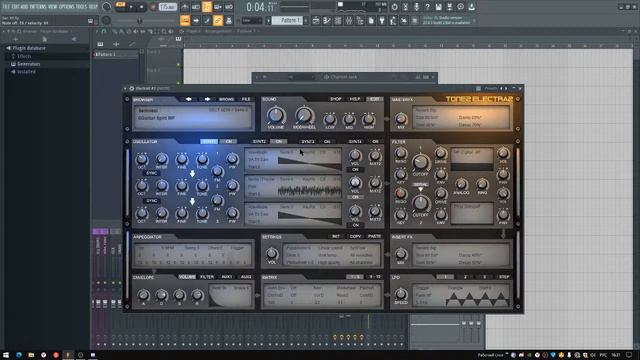This screenshot has width=640, height=360.
Task: Save project with the floppy disk icon
Action: [438, 7]
